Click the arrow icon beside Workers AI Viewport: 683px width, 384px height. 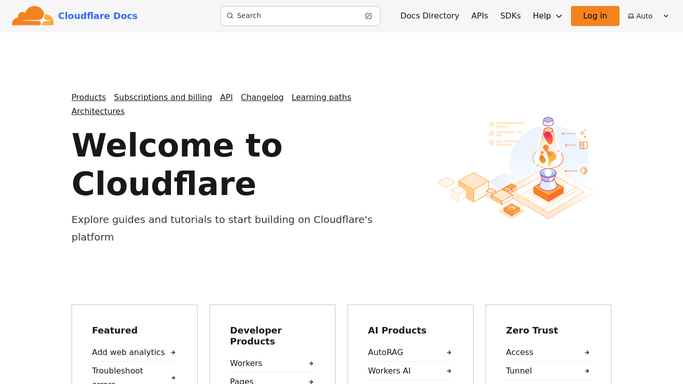click(449, 371)
